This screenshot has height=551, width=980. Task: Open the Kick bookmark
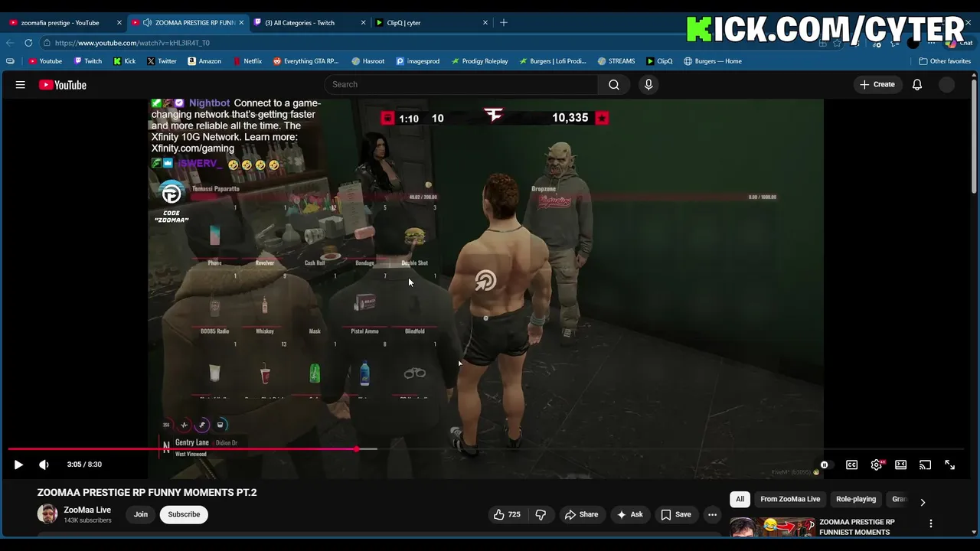pyautogui.click(x=124, y=61)
